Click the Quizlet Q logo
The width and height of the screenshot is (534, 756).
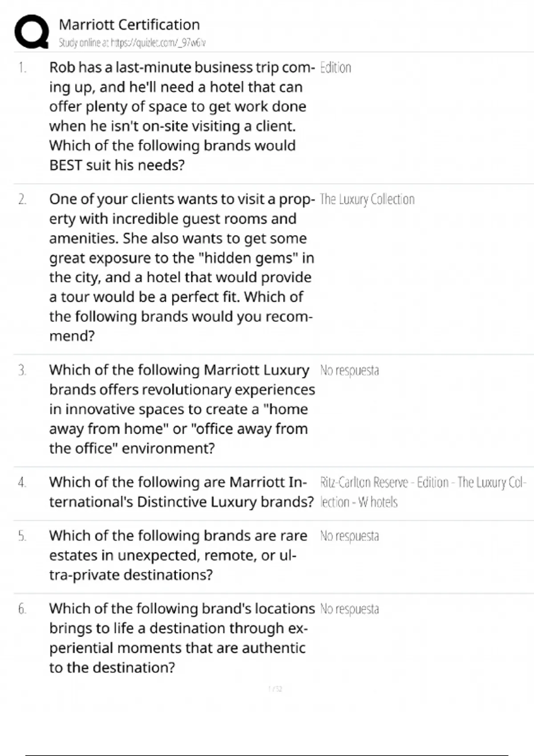pyautogui.click(x=32, y=32)
